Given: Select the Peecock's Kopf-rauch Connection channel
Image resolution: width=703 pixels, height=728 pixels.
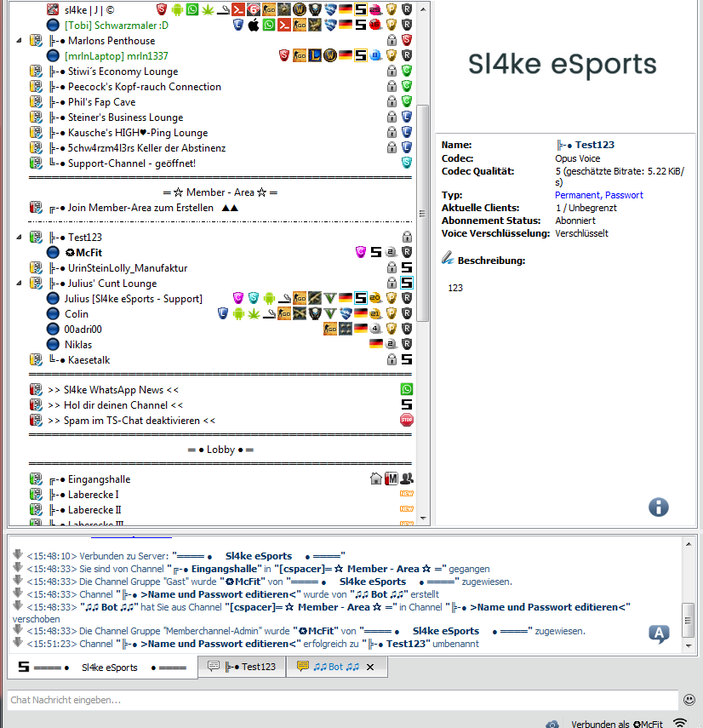Looking at the screenshot, I should [x=145, y=86].
